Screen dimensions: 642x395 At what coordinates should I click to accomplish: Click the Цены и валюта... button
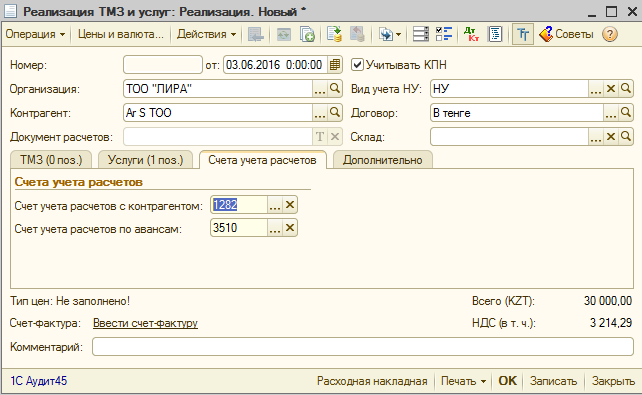coord(120,34)
